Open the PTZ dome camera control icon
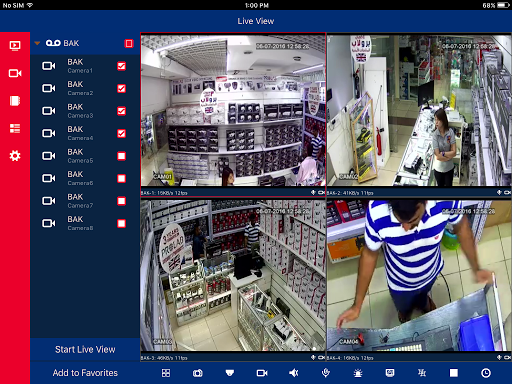Image resolution: width=512 pixels, height=384 pixels. pos(230,373)
